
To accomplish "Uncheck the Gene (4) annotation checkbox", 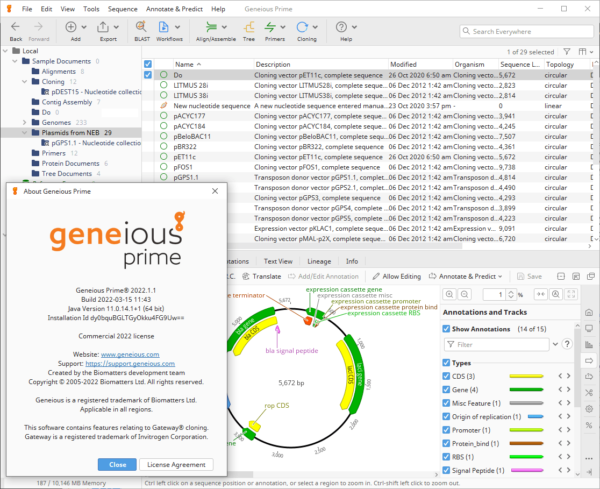I will click(446, 390).
